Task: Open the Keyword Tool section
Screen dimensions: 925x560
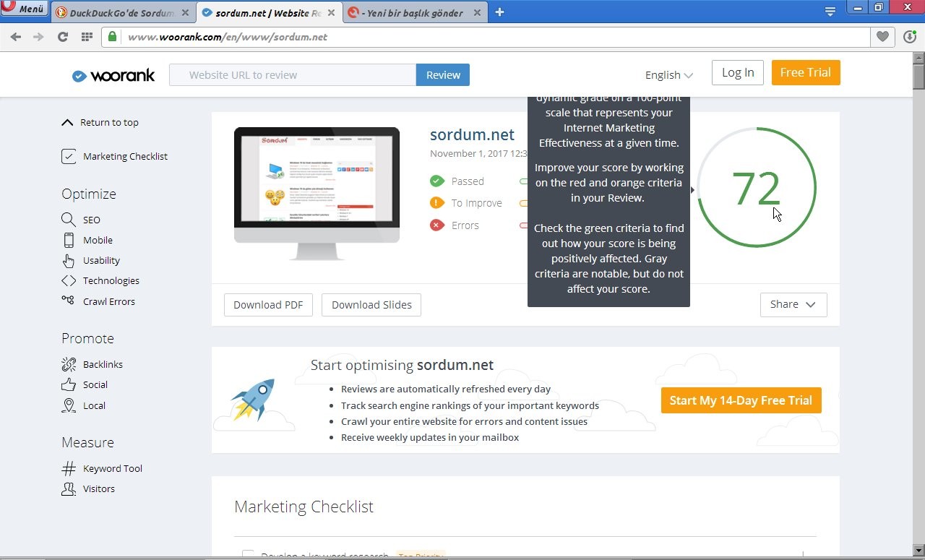Action: 113,468
